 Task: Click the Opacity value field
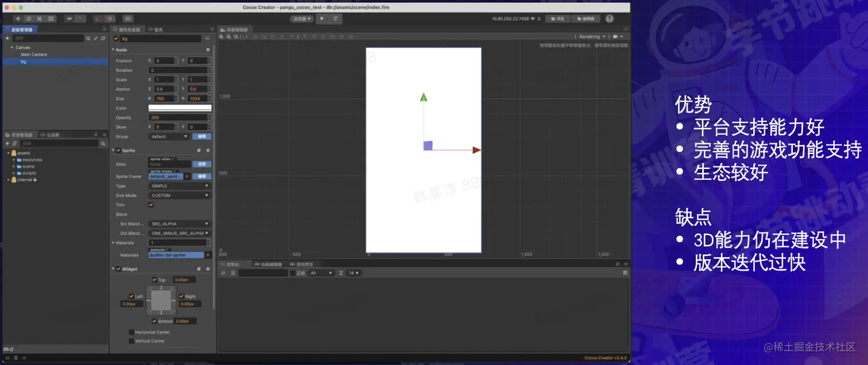(x=180, y=117)
